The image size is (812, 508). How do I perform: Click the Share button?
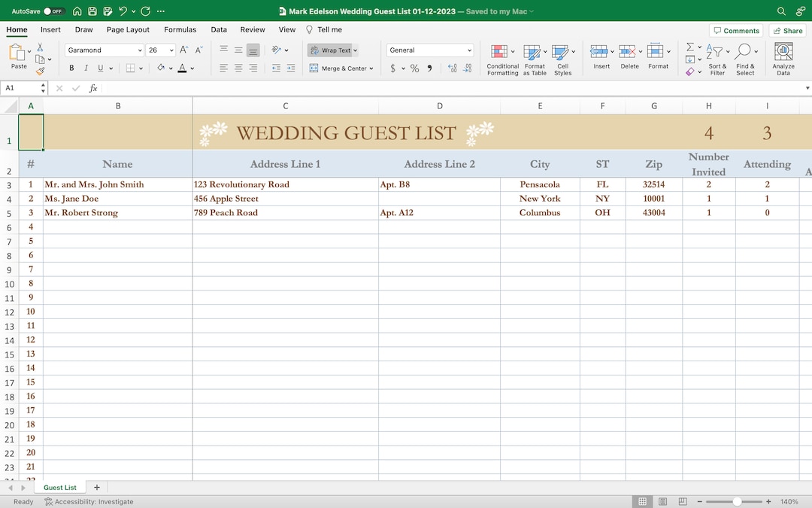click(787, 30)
